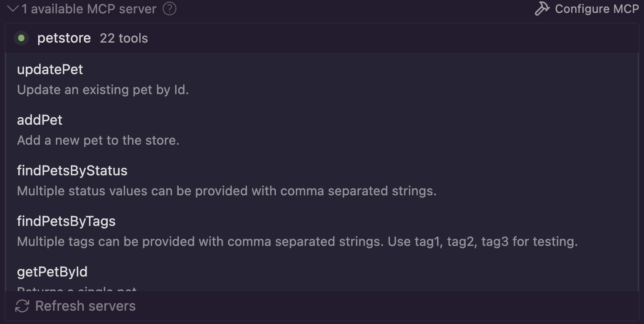Click the Configure MCP hammer icon
Screen dimensions: 644x324
point(542,9)
